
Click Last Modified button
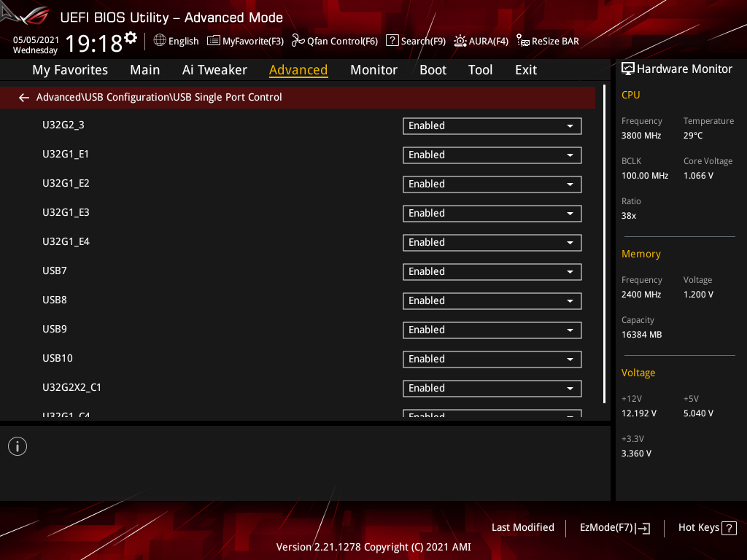tap(522, 528)
